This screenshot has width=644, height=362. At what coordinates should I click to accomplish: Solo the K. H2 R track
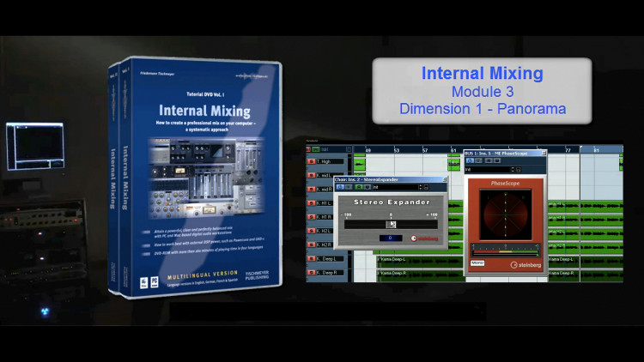pyautogui.click(x=312, y=245)
